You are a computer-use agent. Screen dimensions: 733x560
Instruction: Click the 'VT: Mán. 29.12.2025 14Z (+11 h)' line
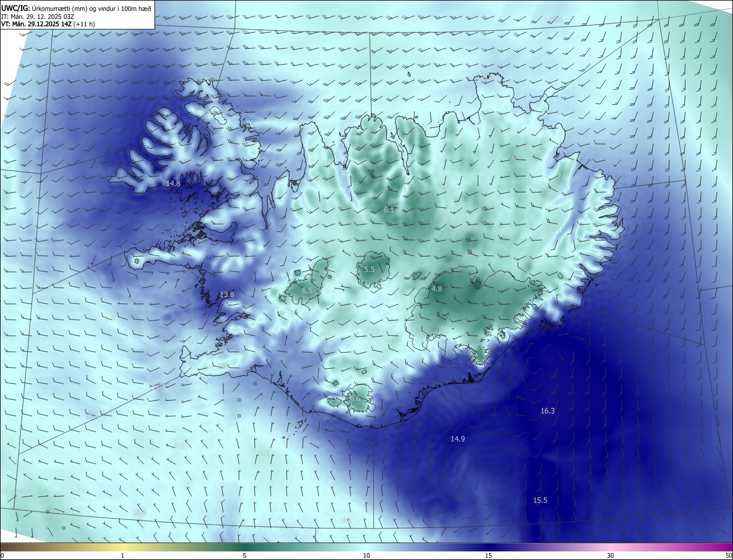(49, 25)
